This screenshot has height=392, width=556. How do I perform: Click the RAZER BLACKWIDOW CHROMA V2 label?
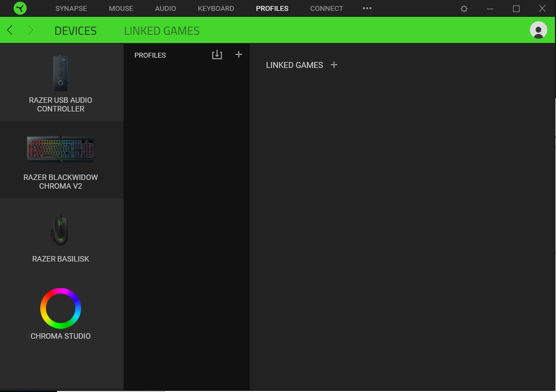[x=60, y=182]
